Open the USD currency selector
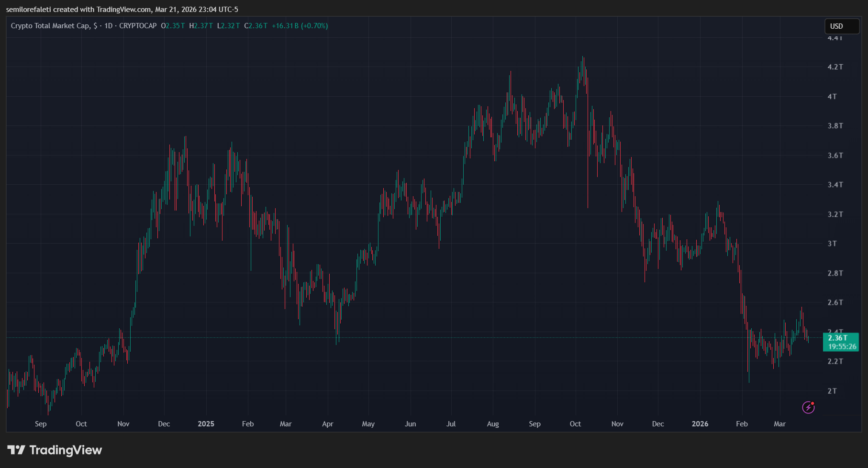 point(842,26)
